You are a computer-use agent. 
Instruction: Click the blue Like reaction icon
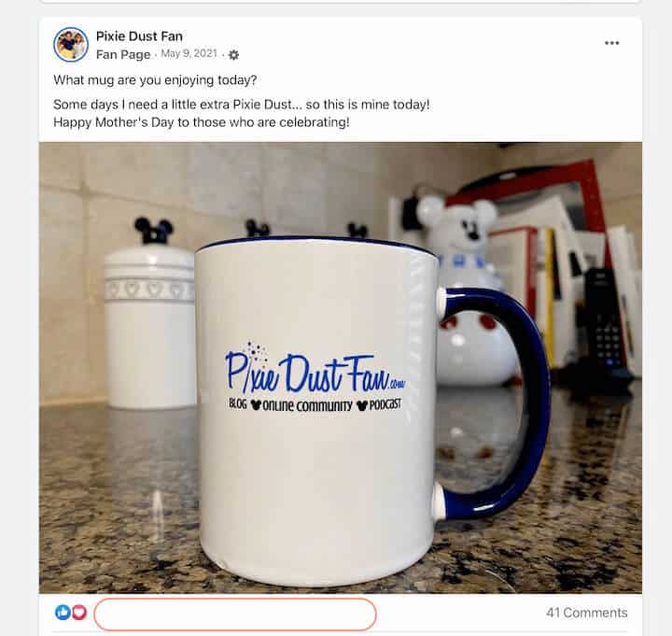(63, 613)
